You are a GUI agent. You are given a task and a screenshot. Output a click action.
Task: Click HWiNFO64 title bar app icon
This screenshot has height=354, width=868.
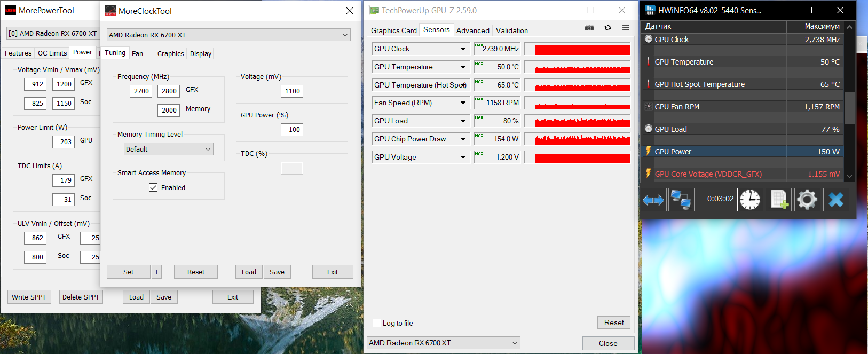click(x=650, y=10)
